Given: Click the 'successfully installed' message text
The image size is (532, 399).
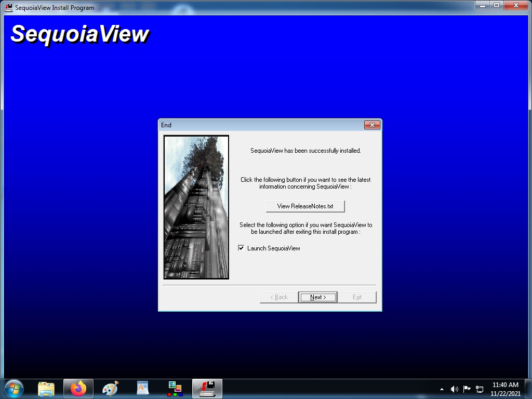Looking at the screenshot, I should tap(305, 151).
